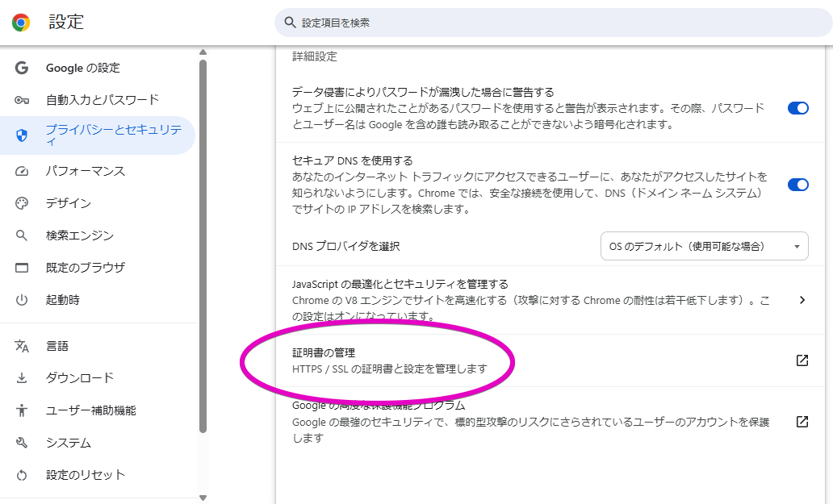Click the palette design icon

tap(22, 203)
